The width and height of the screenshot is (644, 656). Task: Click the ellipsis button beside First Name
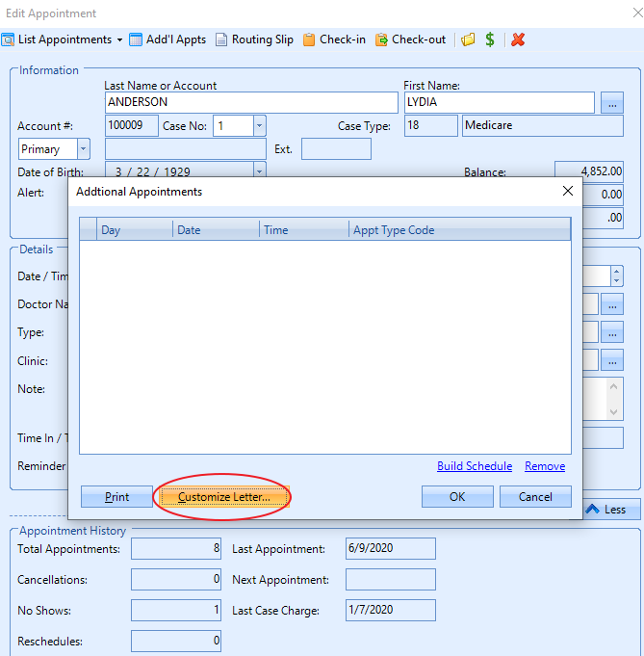[x=612, y=102]
